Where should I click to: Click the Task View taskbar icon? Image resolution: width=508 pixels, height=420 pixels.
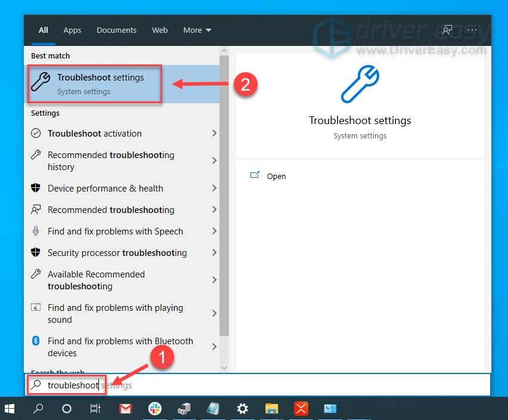click(x=95, y=409)
